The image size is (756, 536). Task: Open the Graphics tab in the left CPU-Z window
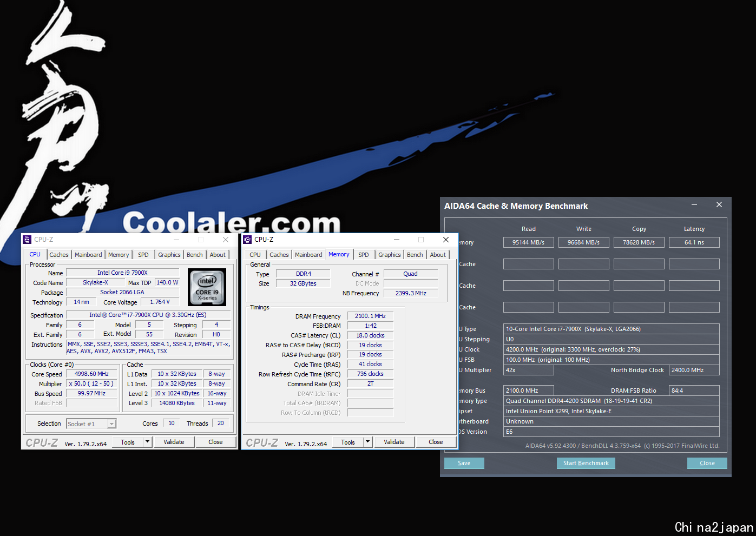coord(169,255)
